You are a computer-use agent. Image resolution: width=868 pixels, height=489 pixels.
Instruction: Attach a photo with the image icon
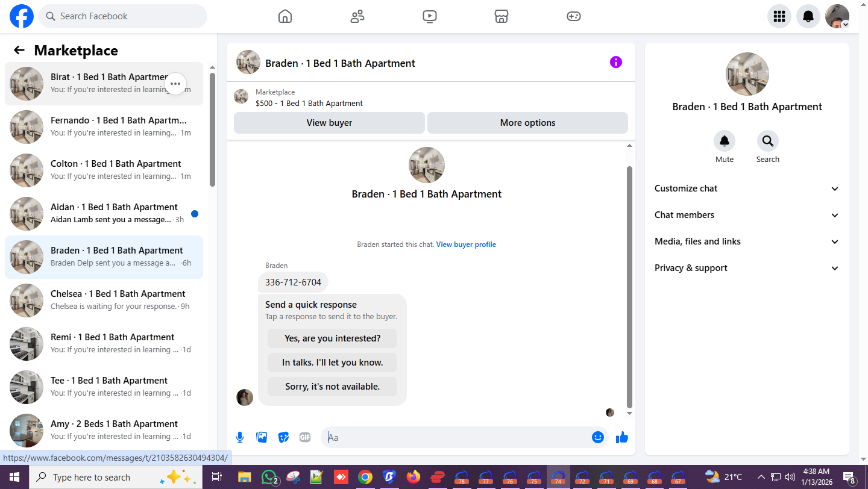262,437
